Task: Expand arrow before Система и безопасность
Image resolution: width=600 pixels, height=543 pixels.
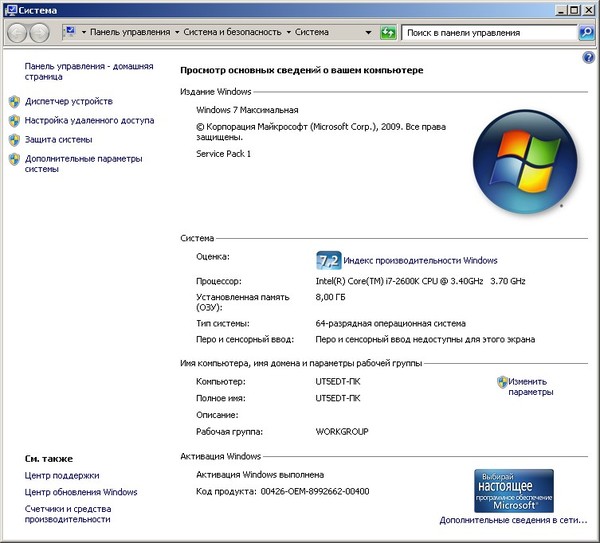Action: coord(177,33)
